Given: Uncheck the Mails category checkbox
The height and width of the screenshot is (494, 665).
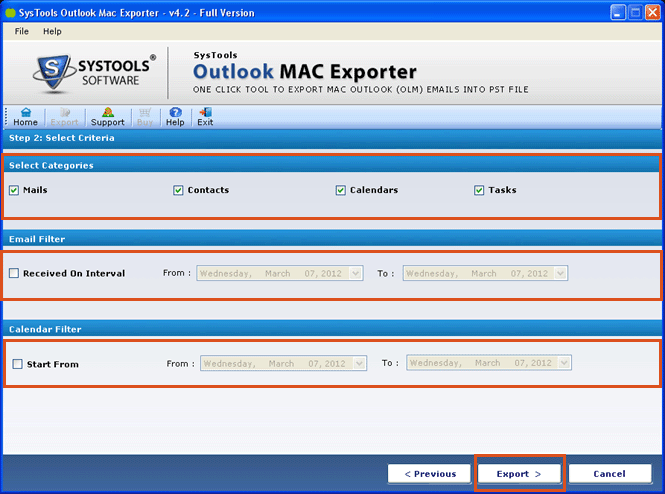Looking at the screenshot, I should tap(14, 190).
